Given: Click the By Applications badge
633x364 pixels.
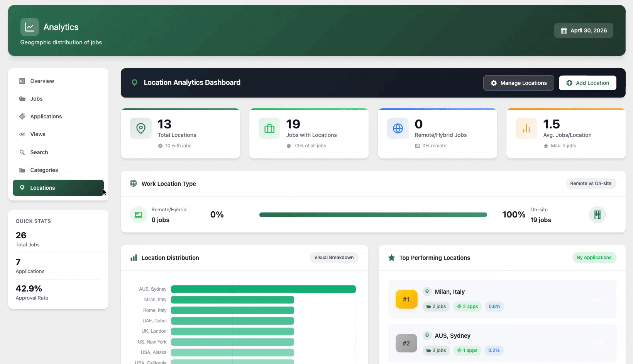Looking at the screenshot, I should 594,258.
